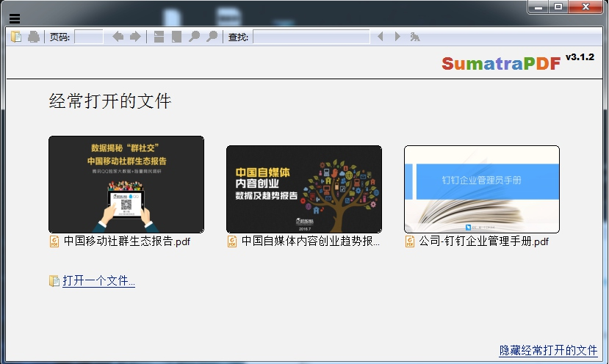Click PDF icon beside 中国自媒体内容创业趋势报
The height and width of the screenshot is (364, 609).
(232, 241)
